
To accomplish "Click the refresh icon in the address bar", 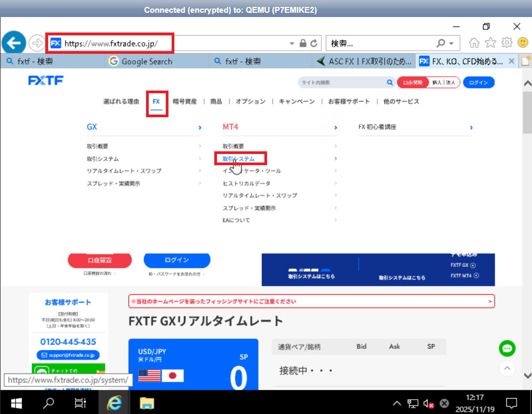I will (x=314, y=43).
